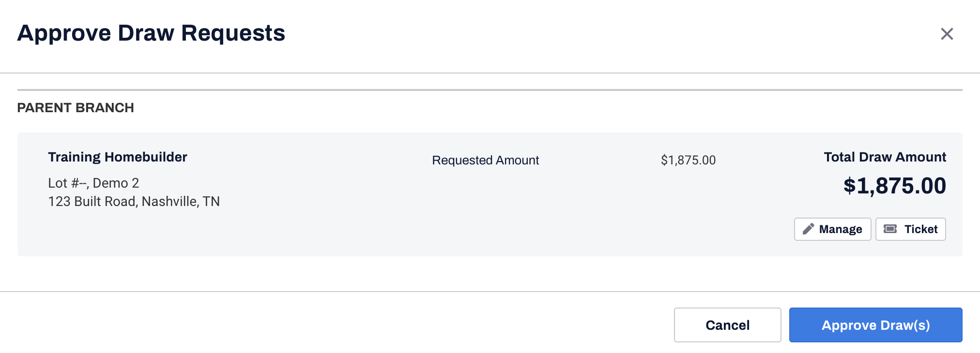Select the Training Homebuilder name
The width and height of the screenshot is (980, 353).
[117, 157]
